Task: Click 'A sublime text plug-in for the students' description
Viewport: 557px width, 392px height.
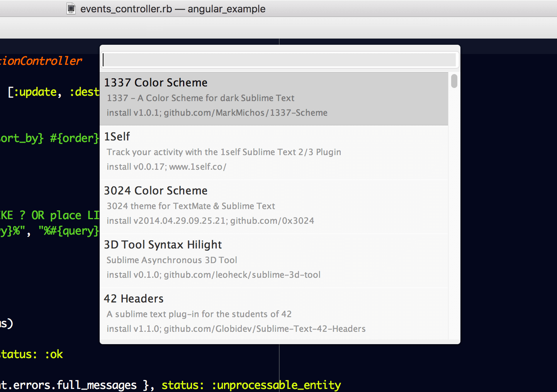Action: pos(199,314)
